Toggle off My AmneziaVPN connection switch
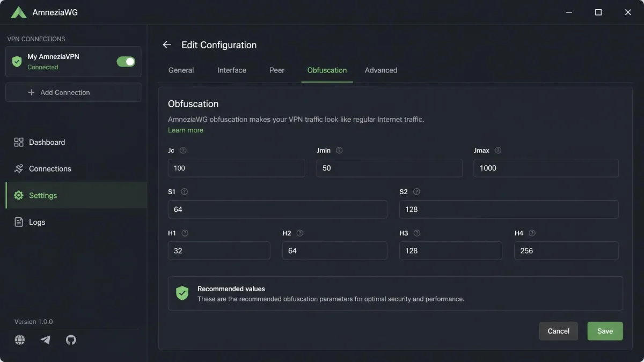644x362 pixels. pyautogui.click(x=126, y=62)
